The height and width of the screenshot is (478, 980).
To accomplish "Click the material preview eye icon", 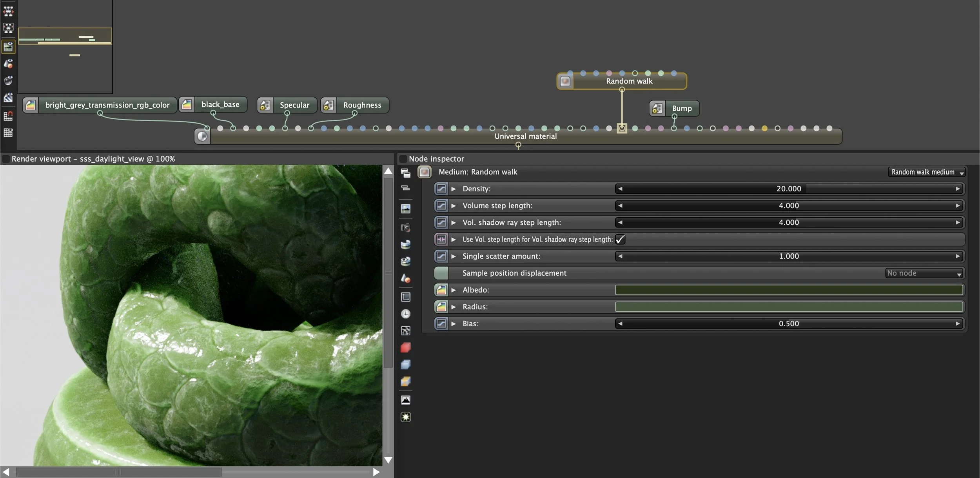I will 8,80.
